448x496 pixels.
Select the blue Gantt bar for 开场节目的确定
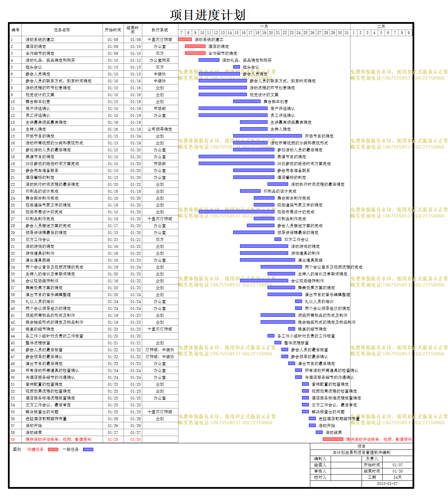pos(268,136)
